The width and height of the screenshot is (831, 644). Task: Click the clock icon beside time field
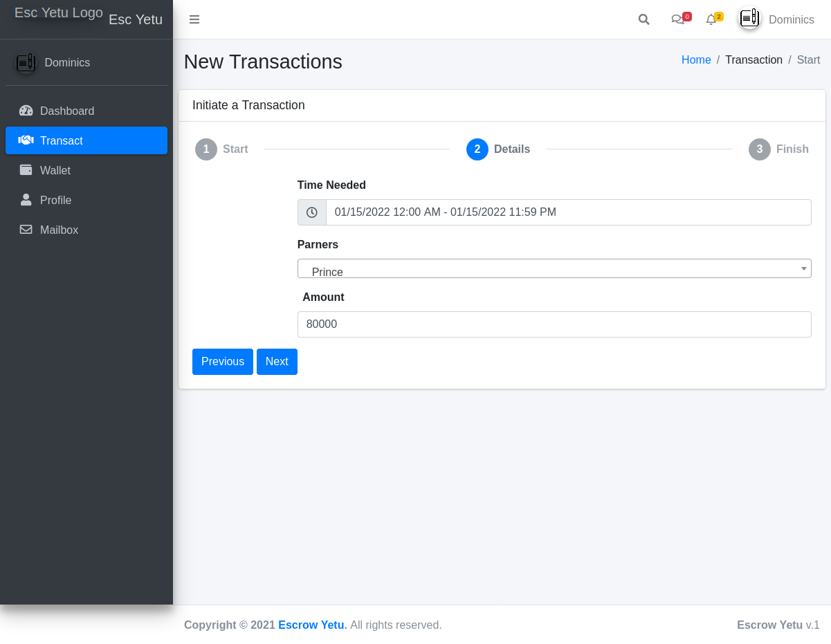point(312,212)
